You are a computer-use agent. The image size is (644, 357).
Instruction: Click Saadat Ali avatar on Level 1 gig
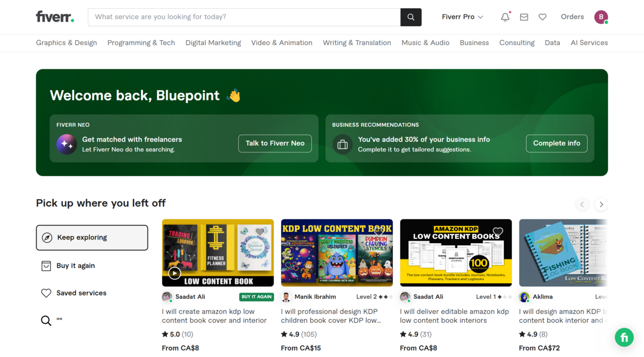tap(405, 297)
